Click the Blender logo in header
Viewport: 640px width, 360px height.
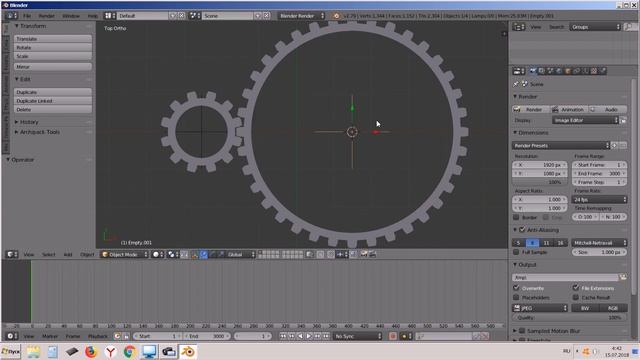click(x=336, y=16)
